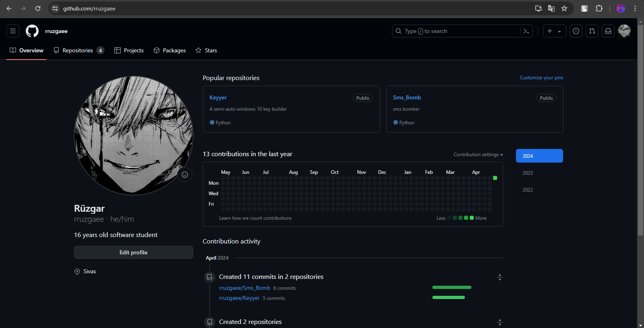Expand the 'Created 11 commits' activity entry
644x328 pixels.
click(x=500, y=277)
